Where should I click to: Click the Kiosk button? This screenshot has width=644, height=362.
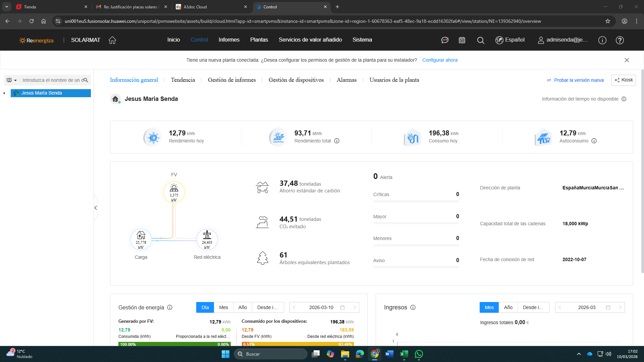624,80
